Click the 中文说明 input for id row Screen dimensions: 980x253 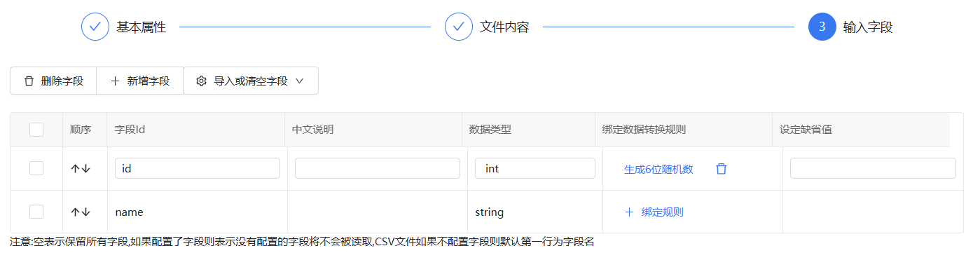coord(378,168)
